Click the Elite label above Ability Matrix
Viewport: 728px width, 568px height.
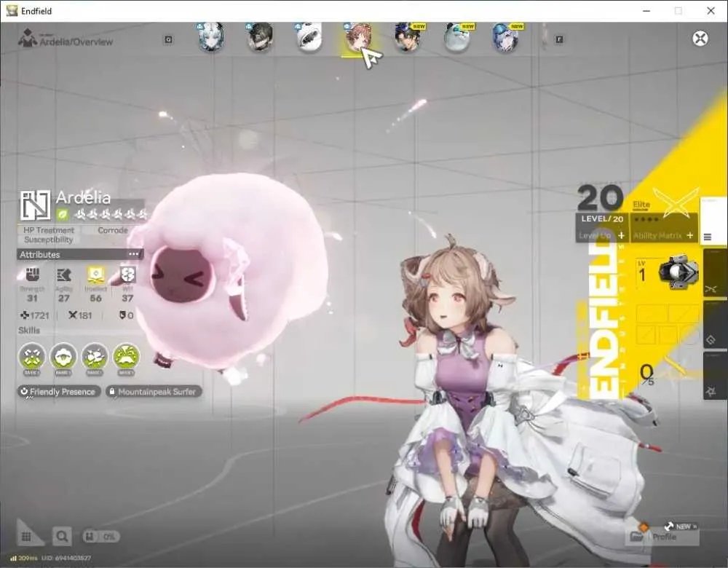point(641,205)
